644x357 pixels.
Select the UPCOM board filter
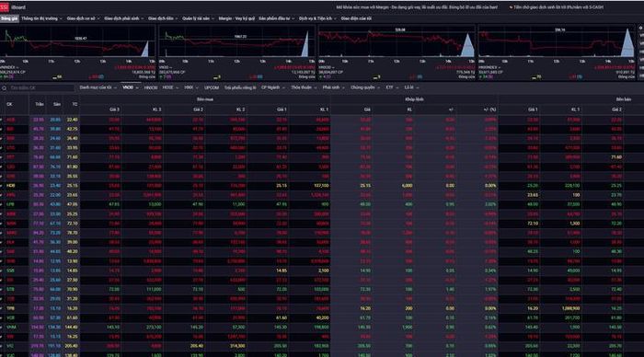coord(212,88)
